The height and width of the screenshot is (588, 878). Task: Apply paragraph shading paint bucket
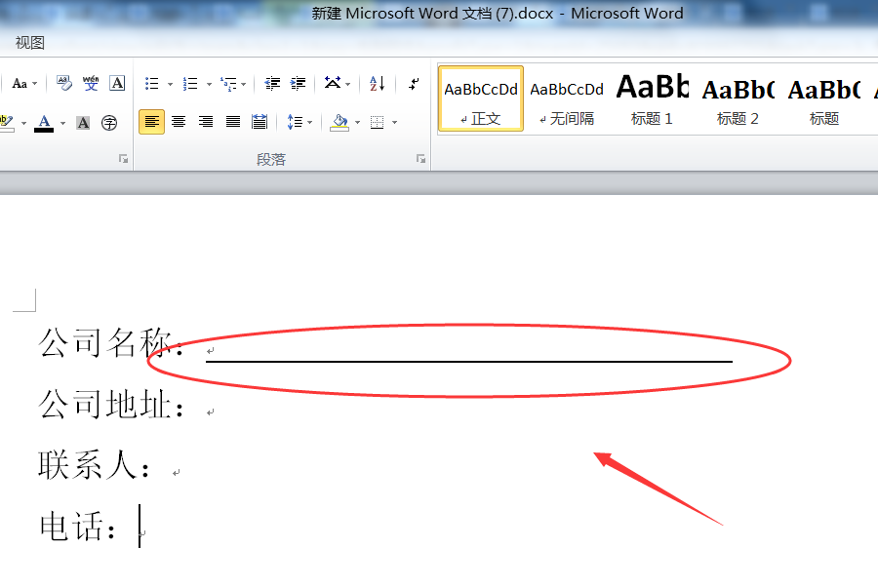click(x=339, y=122)
